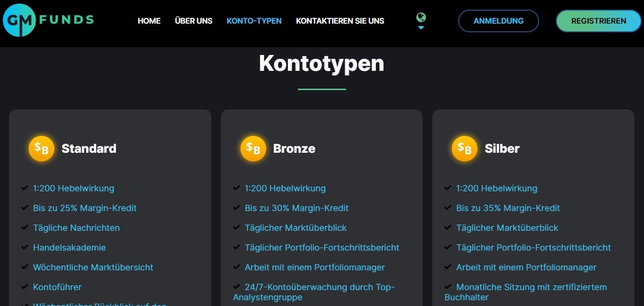Expand the language selection dropdown arrow
This screenshot has height=306, width=644.
pos(421,27)
